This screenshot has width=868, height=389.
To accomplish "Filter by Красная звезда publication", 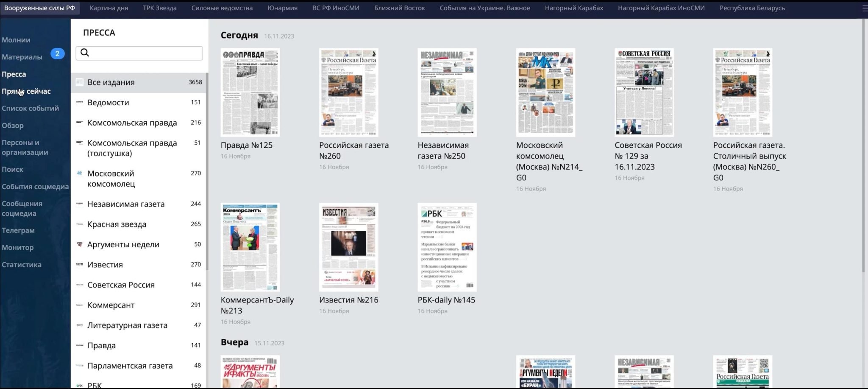I will pos(117,224).
